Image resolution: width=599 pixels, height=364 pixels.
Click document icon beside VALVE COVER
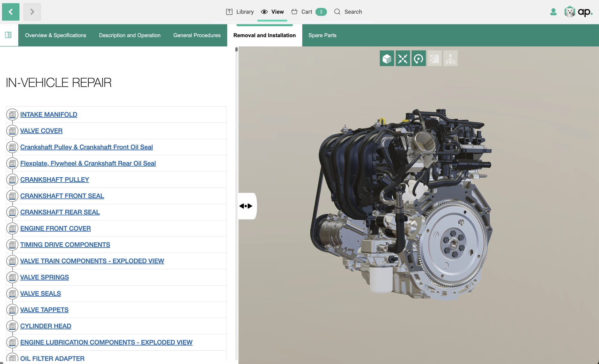click(12, 131)
